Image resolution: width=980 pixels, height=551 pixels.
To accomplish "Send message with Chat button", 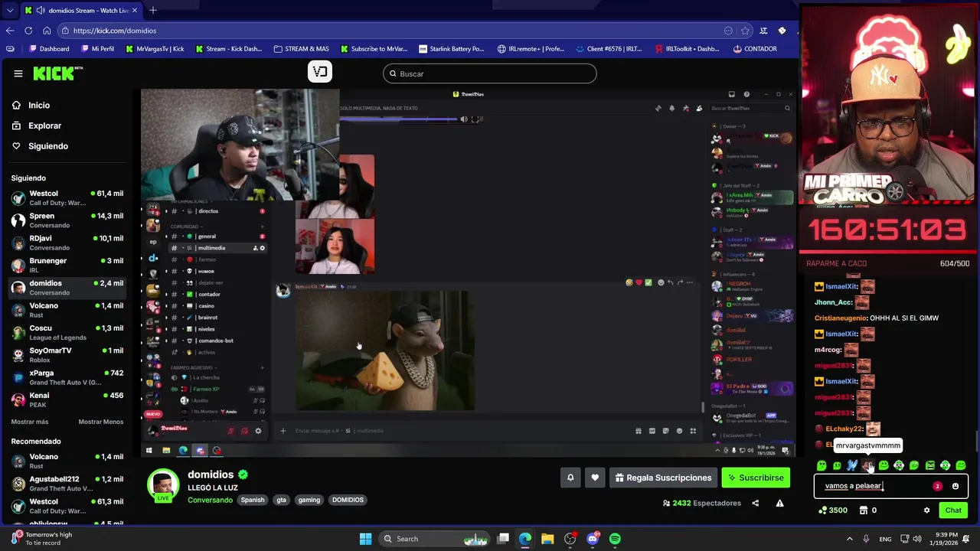I will coord(953,510).
